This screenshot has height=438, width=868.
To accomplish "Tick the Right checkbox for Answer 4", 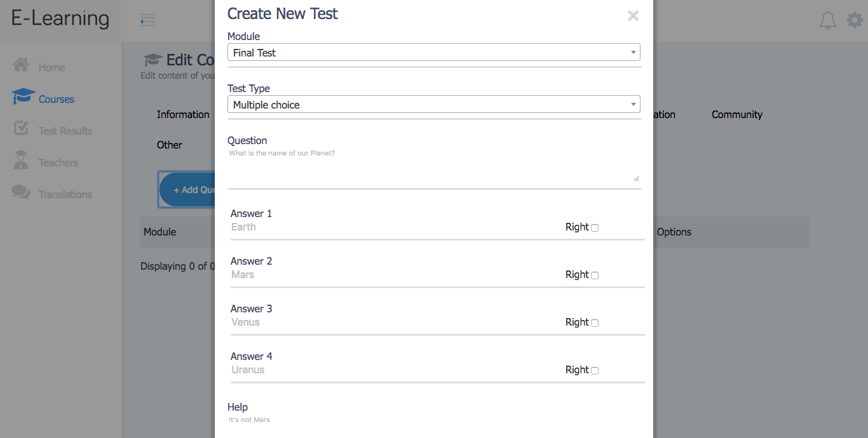I will [x=595, y=371].
